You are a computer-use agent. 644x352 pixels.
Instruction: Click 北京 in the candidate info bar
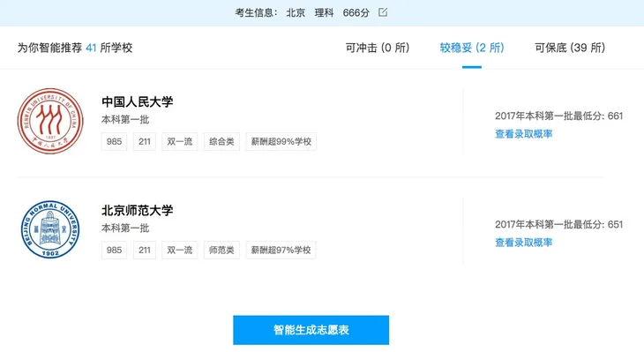296,12
